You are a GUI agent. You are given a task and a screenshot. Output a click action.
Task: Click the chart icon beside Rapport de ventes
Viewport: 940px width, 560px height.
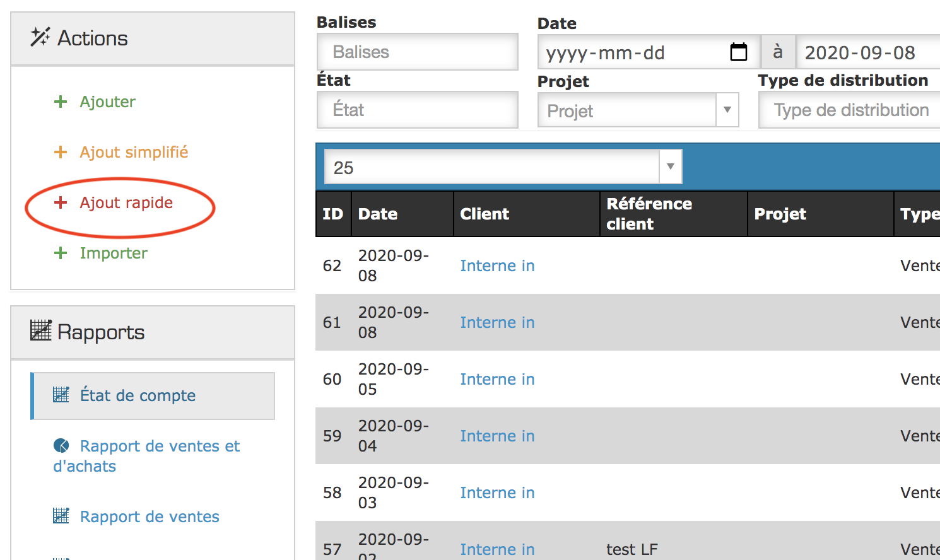click(61, 516)
